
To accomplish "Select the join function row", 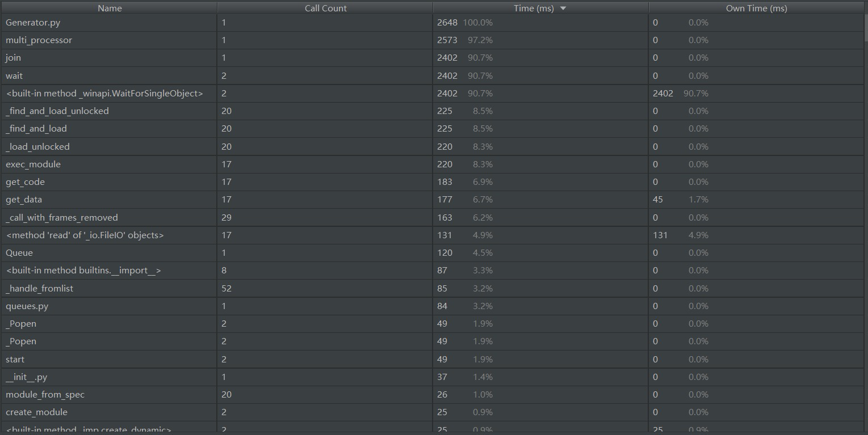I will 432,58.
